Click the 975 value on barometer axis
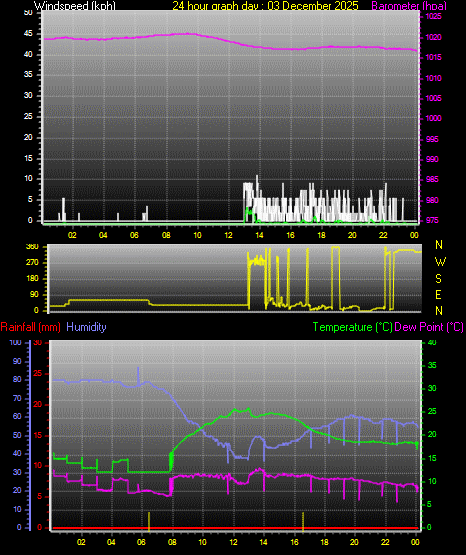466x555 pixels. point(432,220)
